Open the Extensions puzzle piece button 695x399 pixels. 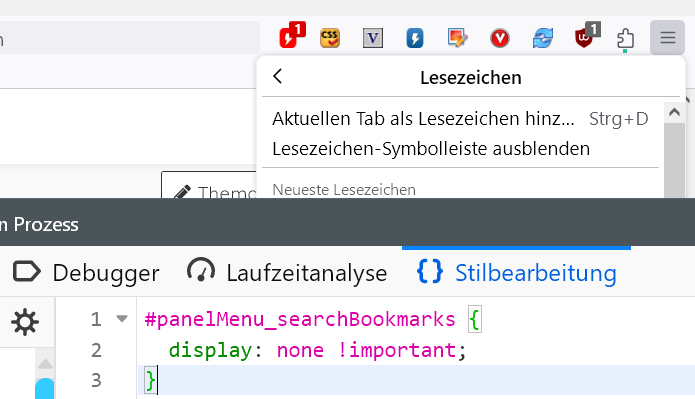point(625,39)
